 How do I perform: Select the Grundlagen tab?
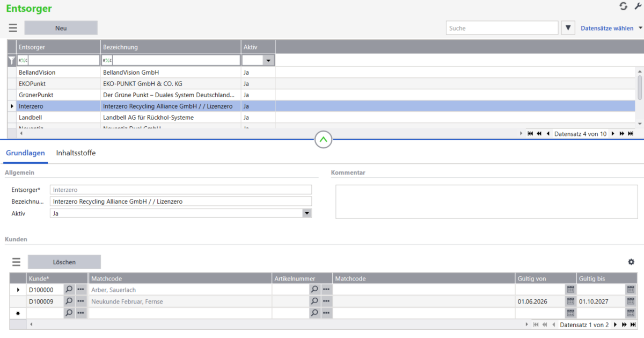tap(25, 153)
